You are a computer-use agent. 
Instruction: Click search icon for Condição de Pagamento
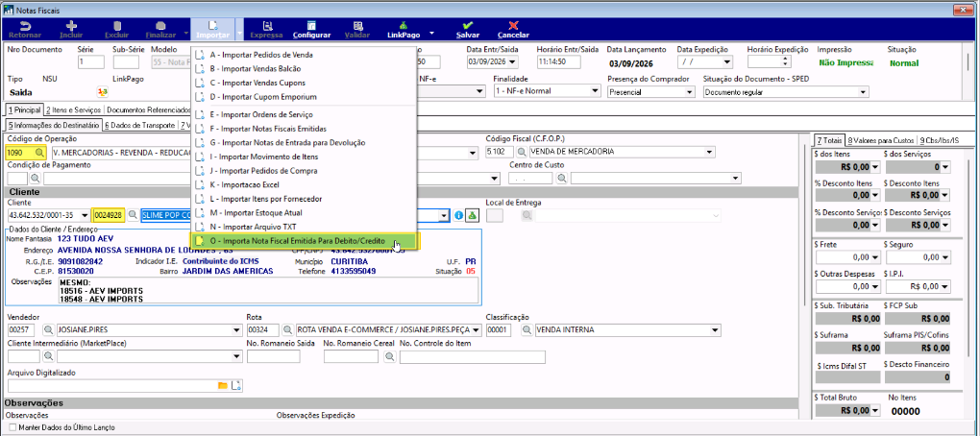35,179
